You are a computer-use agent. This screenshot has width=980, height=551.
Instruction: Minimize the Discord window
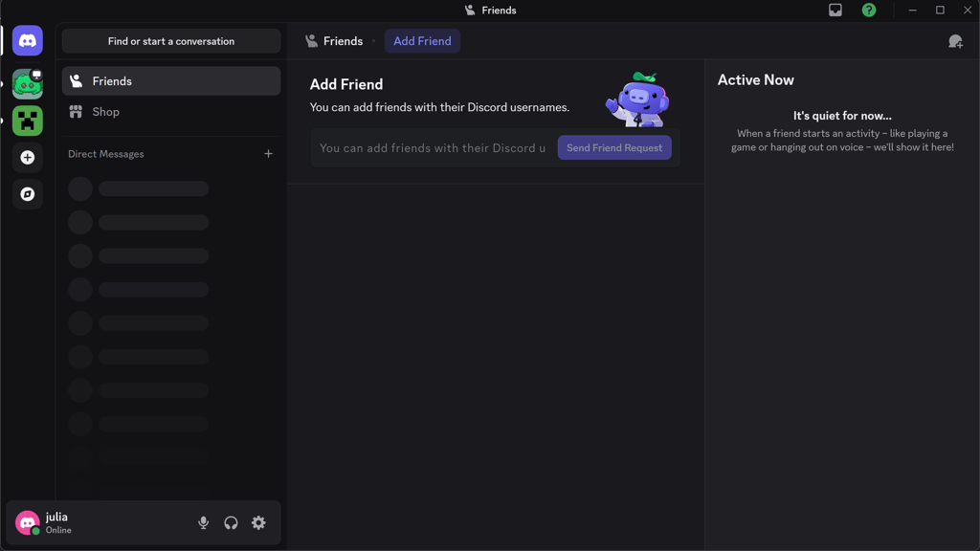[x=912, y=10]
